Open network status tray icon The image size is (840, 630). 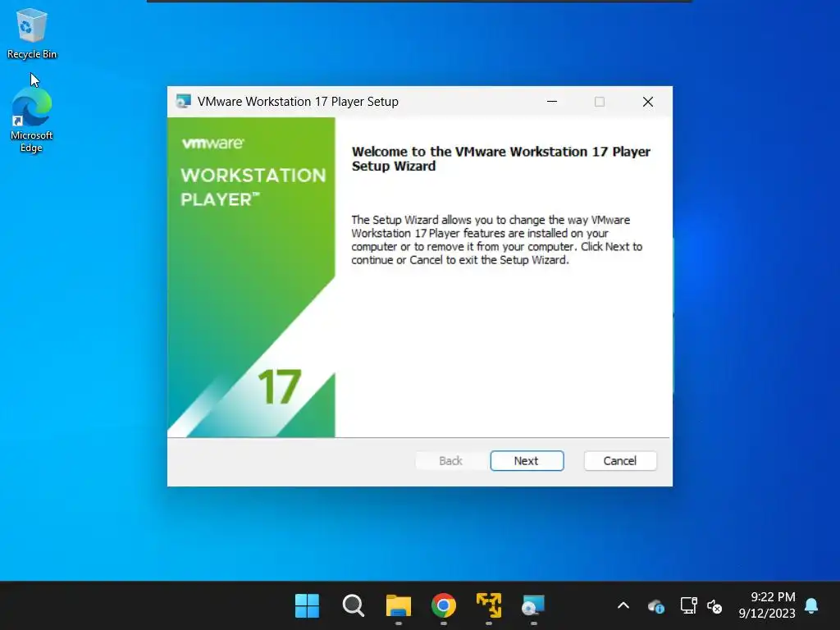(x=688, y=606)
